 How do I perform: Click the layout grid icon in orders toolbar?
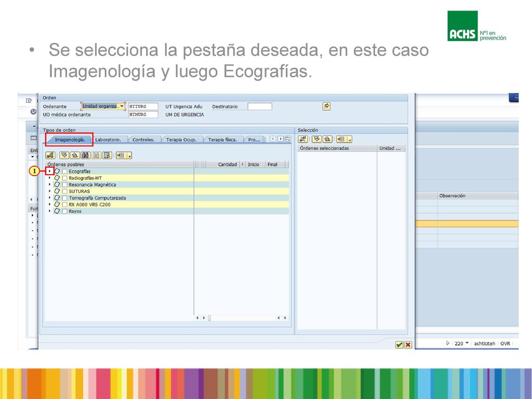click(121, 155)
